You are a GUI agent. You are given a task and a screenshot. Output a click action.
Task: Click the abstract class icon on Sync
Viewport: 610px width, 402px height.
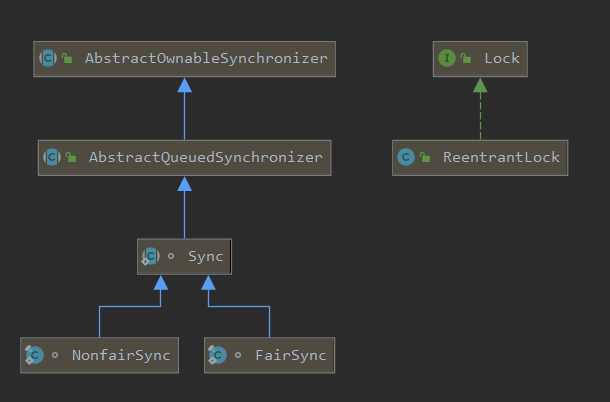pos(150,257)
